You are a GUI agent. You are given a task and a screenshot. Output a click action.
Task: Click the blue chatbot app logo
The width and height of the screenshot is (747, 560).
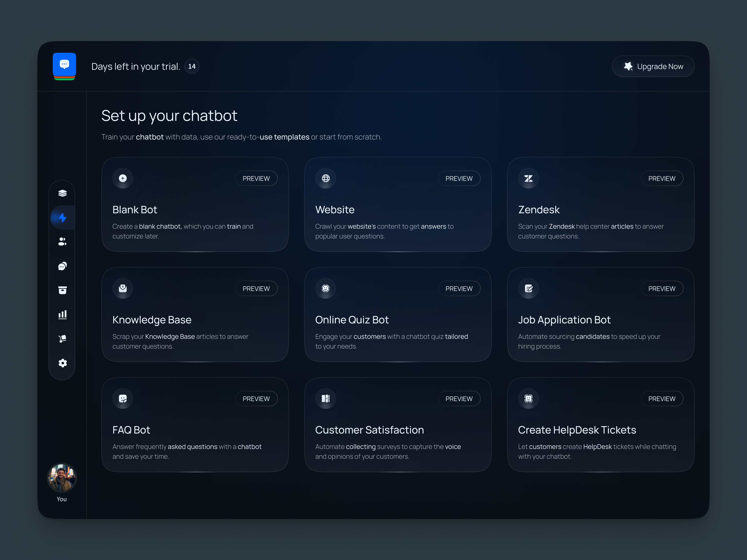click(x=64, y=66)
